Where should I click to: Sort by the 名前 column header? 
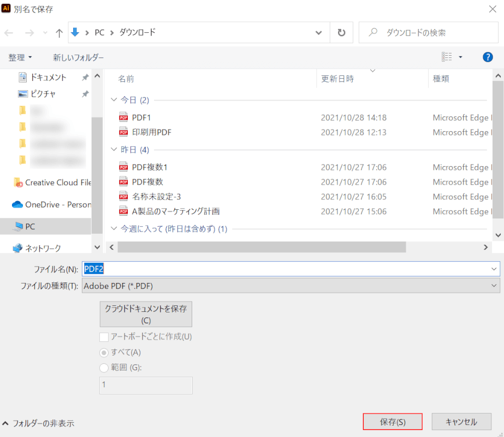(x=126, y=79)
